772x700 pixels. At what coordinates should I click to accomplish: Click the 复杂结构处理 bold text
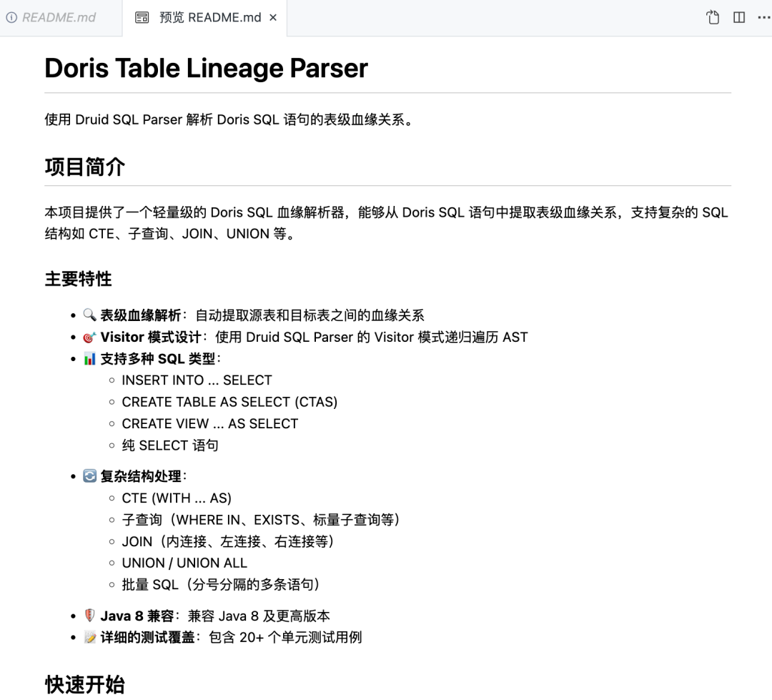pos(141,476)
